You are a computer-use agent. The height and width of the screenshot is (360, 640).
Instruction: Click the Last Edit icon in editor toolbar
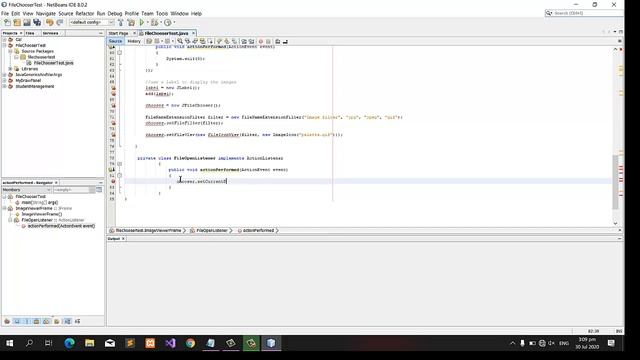[149, 41]
